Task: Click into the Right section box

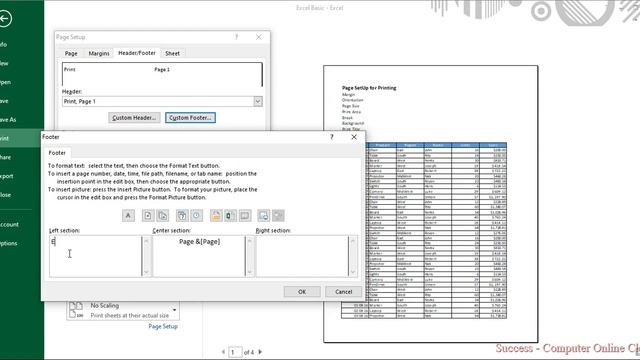Action: pos(302,256)
